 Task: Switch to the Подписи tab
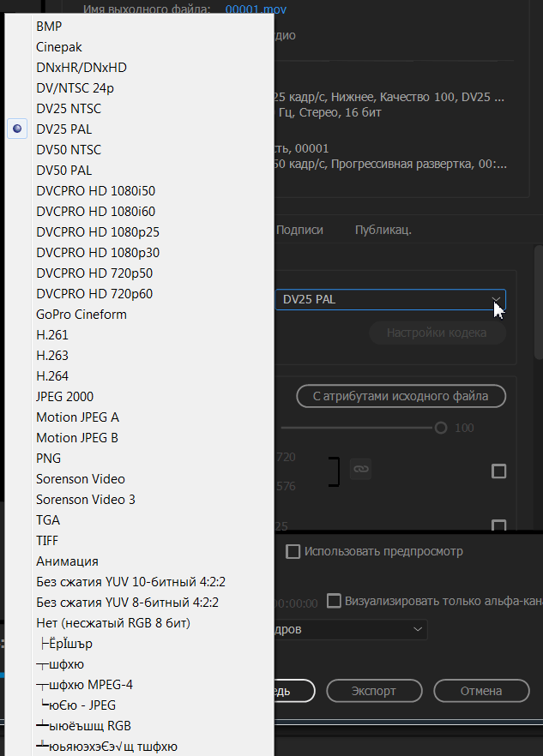(299, 230)
